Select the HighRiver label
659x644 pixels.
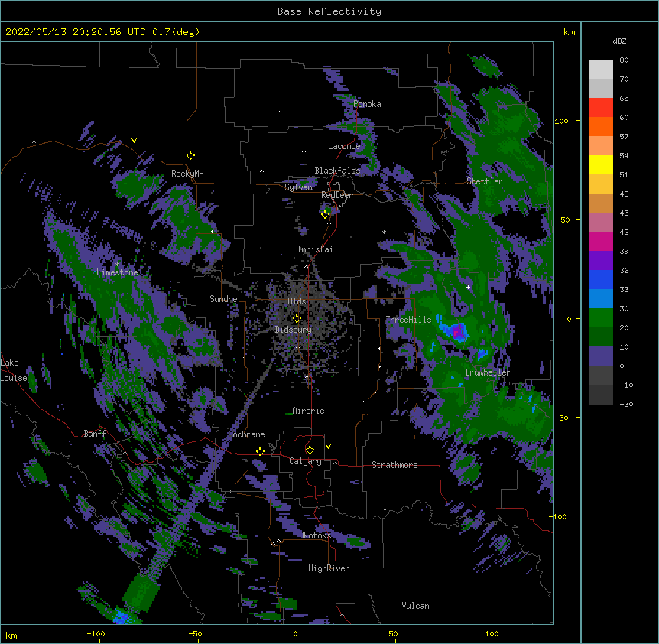[329, 568]
